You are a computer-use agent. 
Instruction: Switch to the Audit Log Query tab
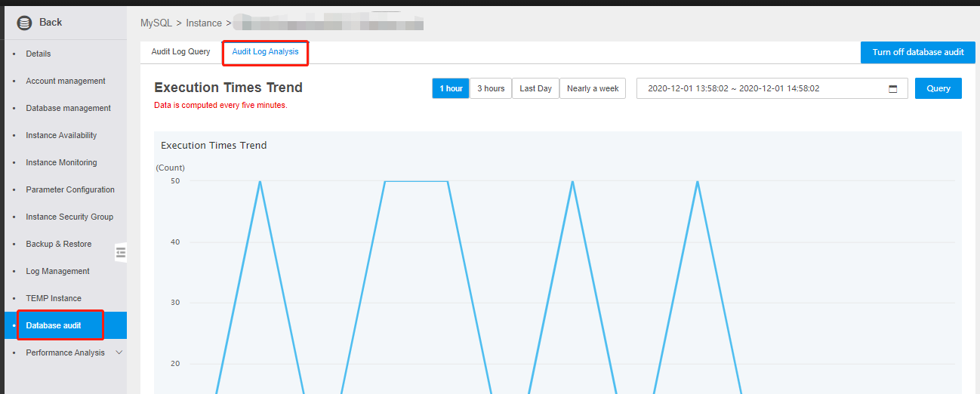[x=180, y=52]
